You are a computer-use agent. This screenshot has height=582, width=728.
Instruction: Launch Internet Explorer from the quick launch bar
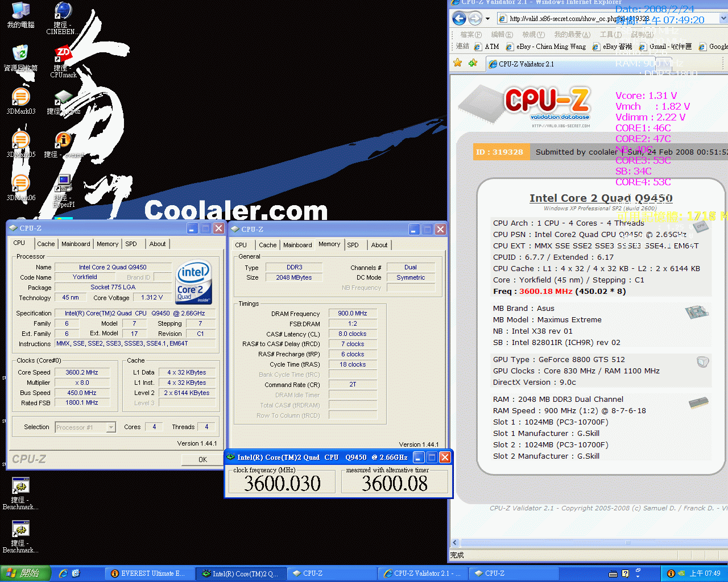coord(63,573)
